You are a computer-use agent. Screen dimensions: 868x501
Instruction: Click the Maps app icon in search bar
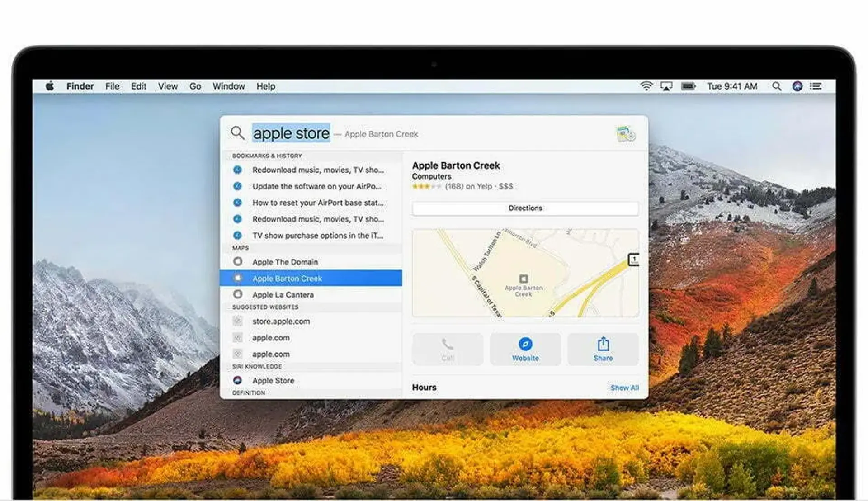pos(626,134)
